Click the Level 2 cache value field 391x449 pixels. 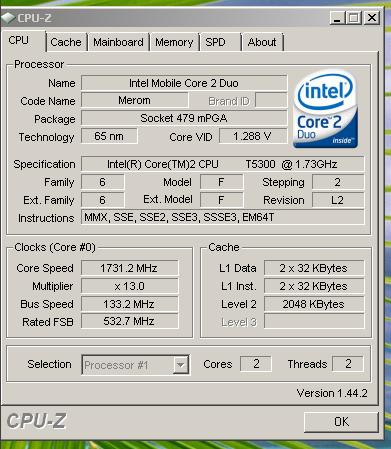click(314, 304)
